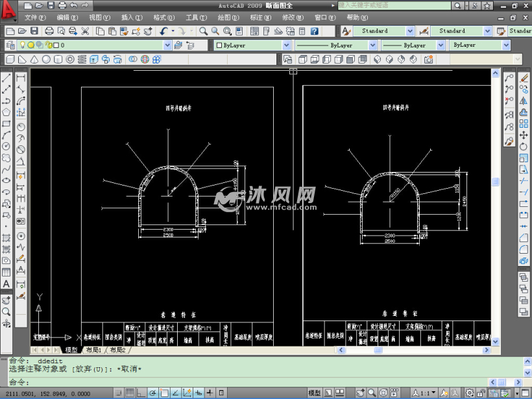Expand the dimension style Standard dropdown
532x399 pixels.
click(487, 31)
